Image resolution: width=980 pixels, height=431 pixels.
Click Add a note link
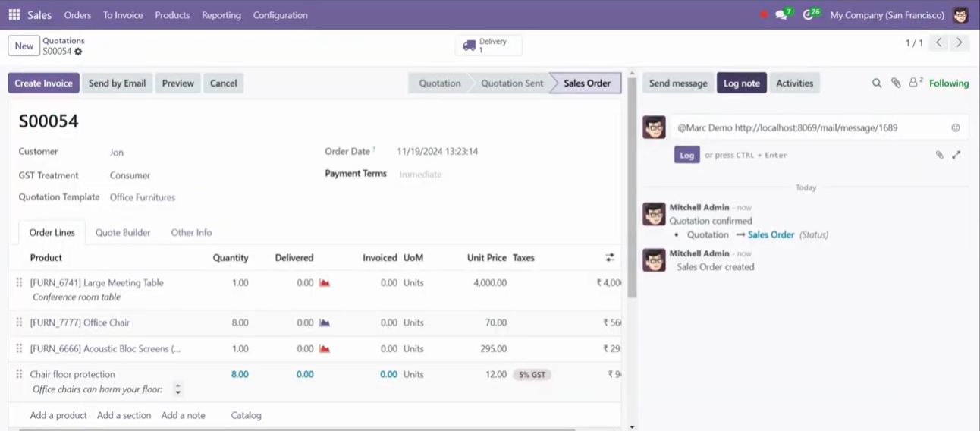183,415
